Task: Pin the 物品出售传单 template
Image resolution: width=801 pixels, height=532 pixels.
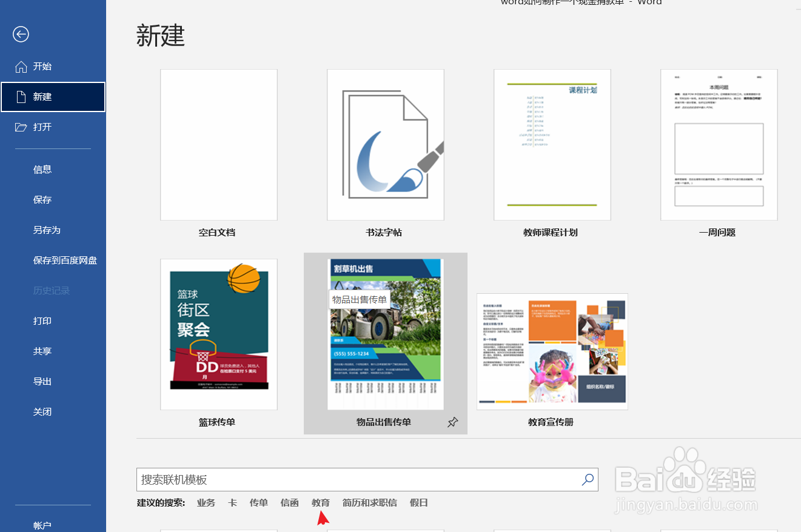Action: click(x=452, y=422)
